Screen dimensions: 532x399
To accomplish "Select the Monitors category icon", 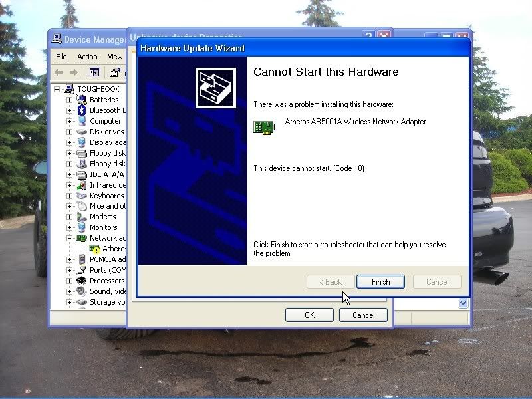I will point(81,227).
